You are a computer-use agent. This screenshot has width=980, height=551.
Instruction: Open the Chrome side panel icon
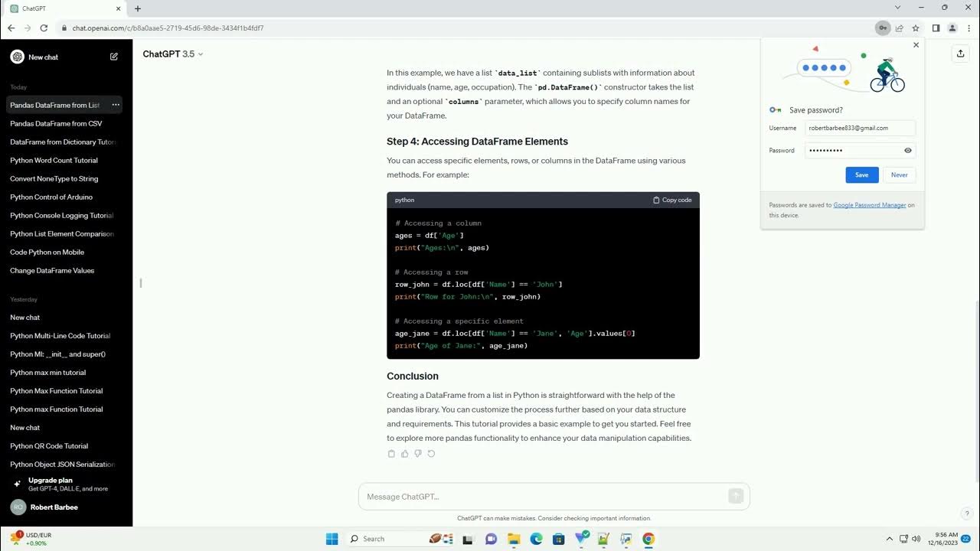pyautogui.click(x=936, y=28)
